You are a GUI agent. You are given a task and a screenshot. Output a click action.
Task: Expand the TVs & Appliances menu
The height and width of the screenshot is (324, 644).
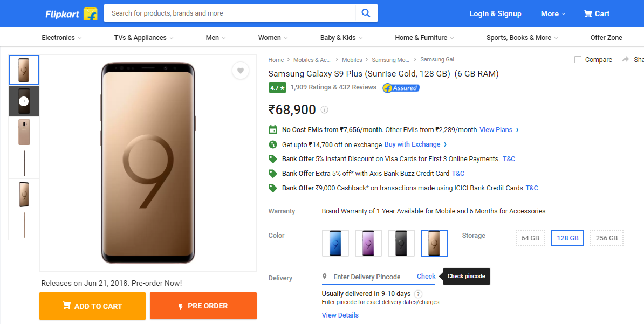(x=143, y=38)
